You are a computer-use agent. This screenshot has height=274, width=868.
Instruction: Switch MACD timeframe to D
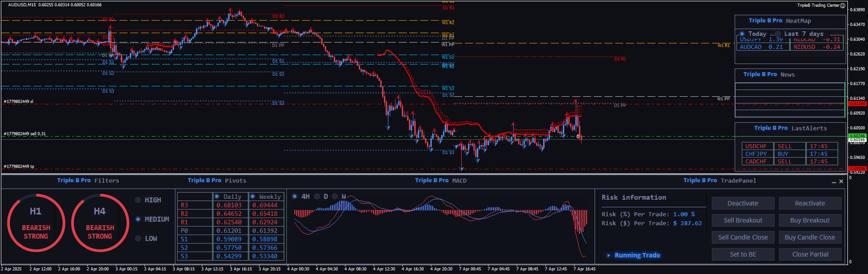pyautogui.click(x=317, y=197)
